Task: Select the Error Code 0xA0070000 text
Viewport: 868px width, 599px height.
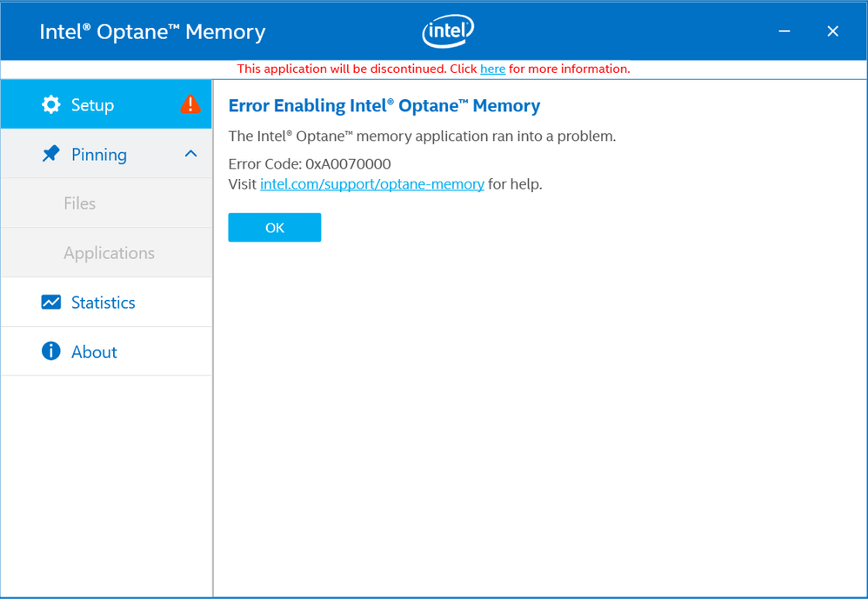Action: tap(310, 163)
